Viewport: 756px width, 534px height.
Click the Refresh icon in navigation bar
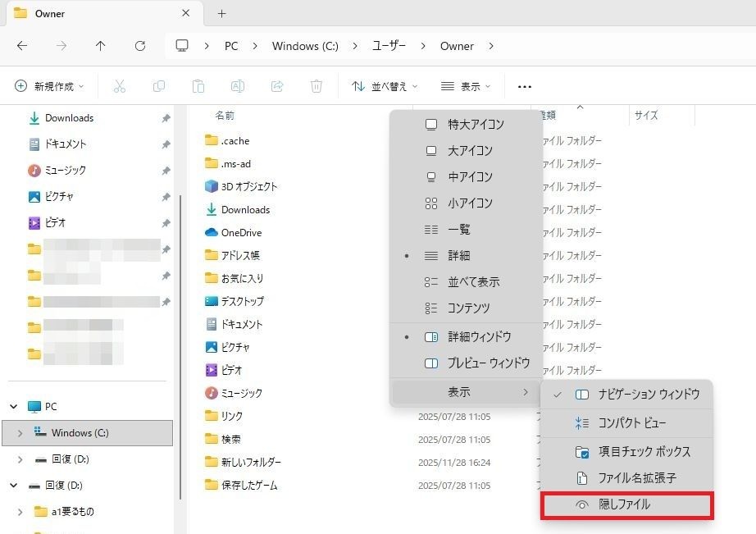point(140,46)
